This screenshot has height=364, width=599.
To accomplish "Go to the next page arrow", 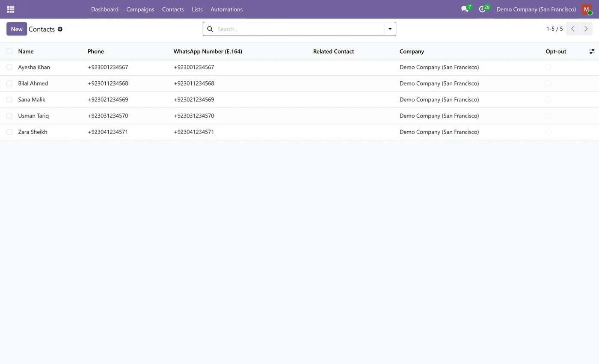I will (x=586, y=29).
